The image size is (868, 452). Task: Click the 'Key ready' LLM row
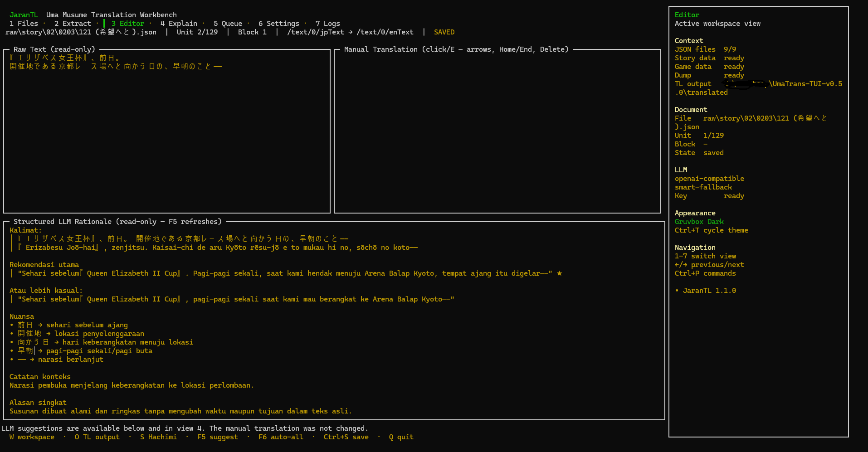(709, 196)
